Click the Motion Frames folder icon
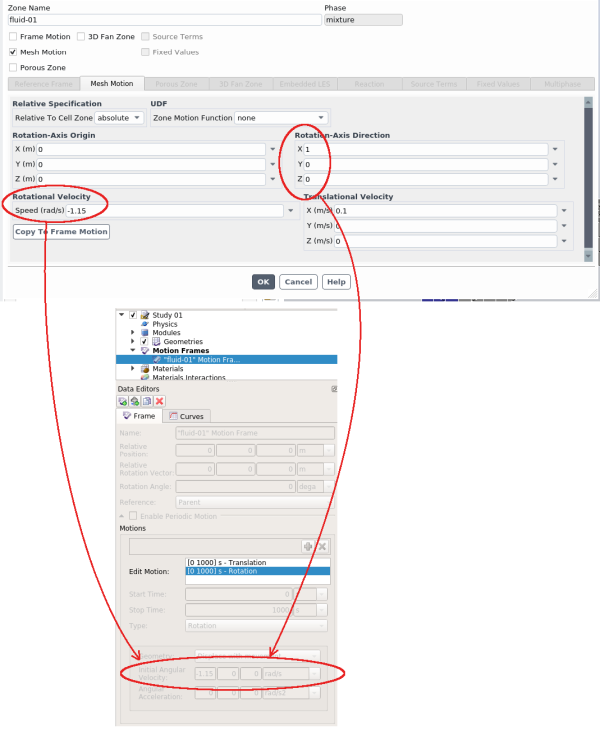 [x=145, y=351]
